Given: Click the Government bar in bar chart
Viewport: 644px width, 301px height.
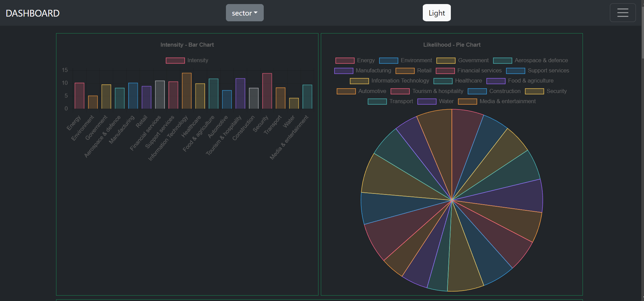Looking at the screenshot, I should click(106, 97).
